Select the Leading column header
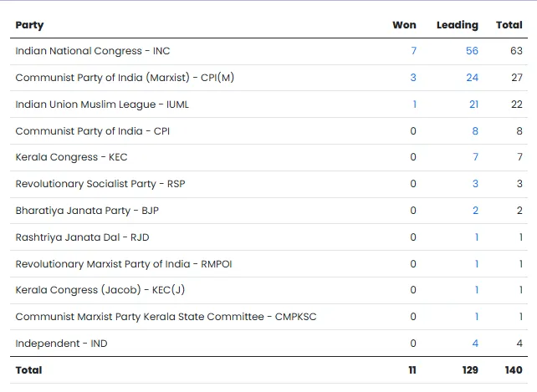Screen dimensions: 537x392 tap(458, 25)
